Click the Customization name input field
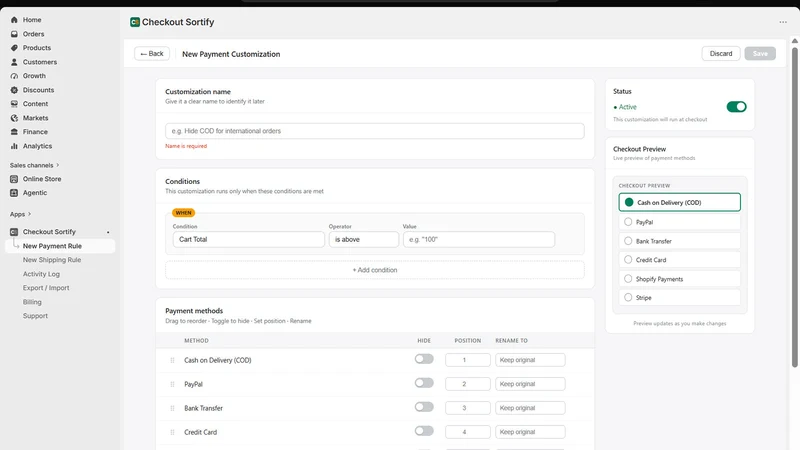 click(x=375, y=131)
